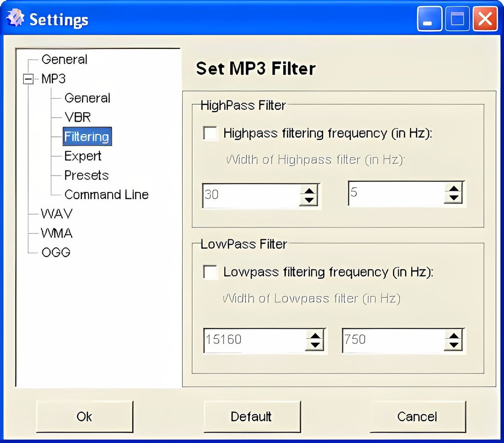This screenshot has width=504, height=443.
Task: Open the Presets settings page
Action: (86, 176)
